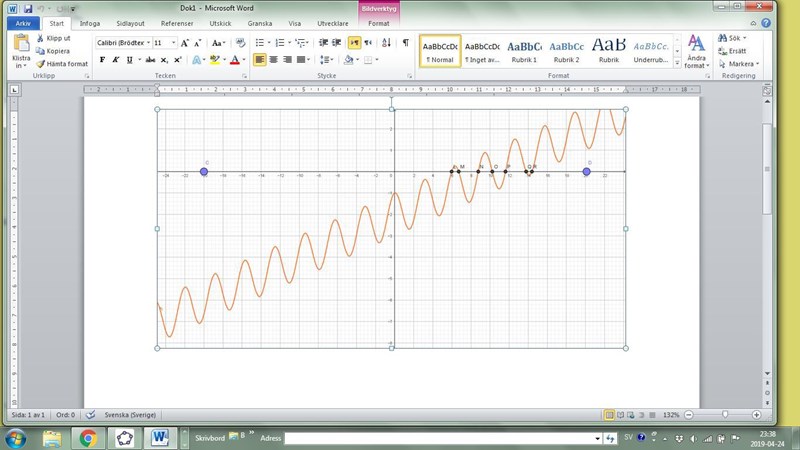Show paragraph marks with the pilcrow icon

(x=405, y=43)
